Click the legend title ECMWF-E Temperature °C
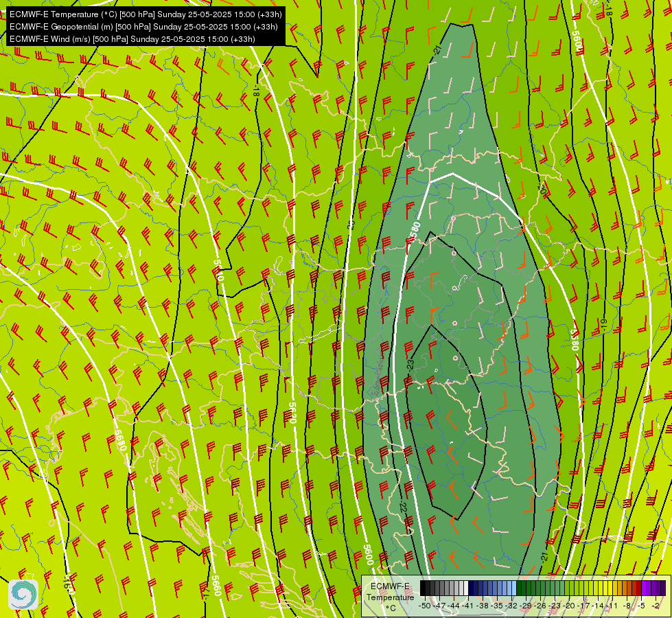 click(x=391, y=597)
